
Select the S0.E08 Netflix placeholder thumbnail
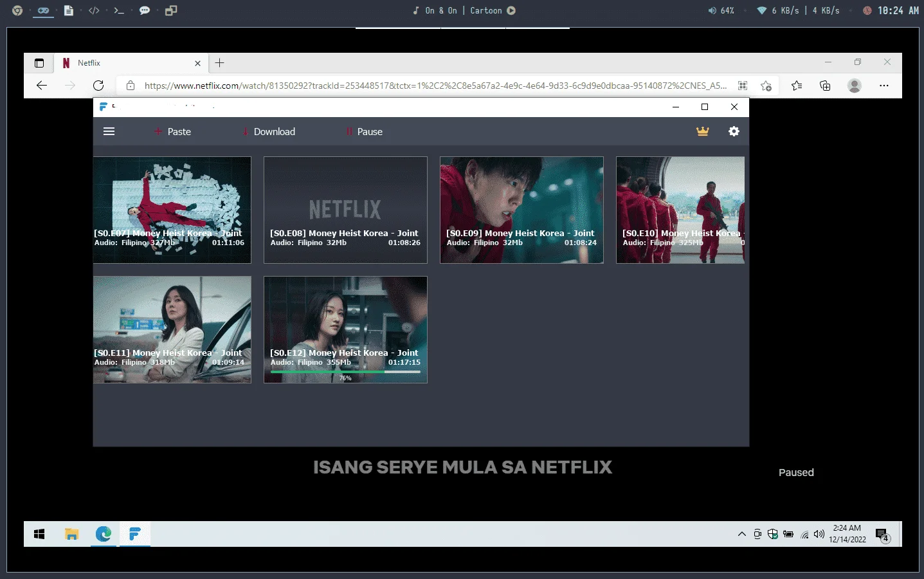click(345, 210)
